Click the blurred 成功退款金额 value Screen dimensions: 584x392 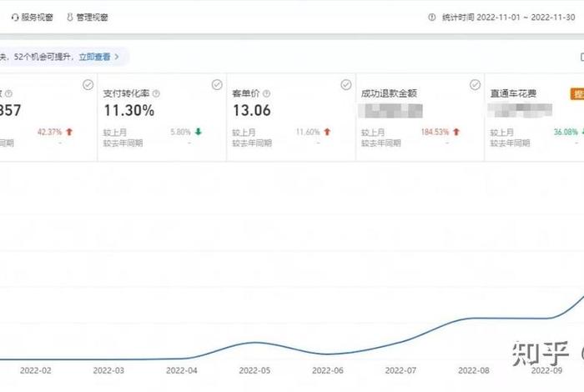[390, 111]
